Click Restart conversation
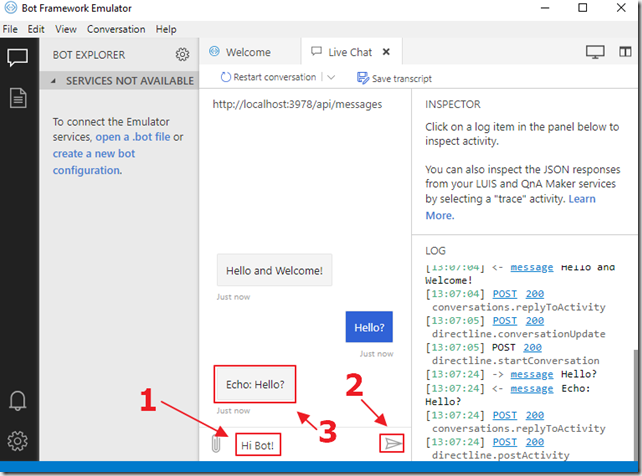642x476 pixels. [269, 77]
